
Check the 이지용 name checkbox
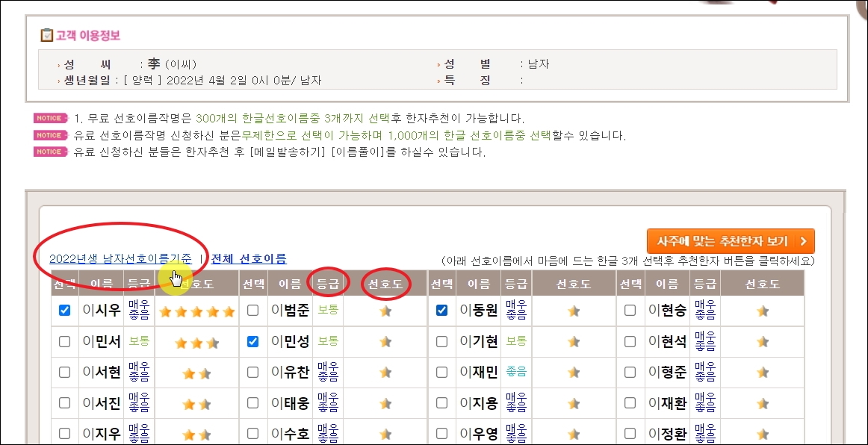pyautogui.click(x=441, y=403)
